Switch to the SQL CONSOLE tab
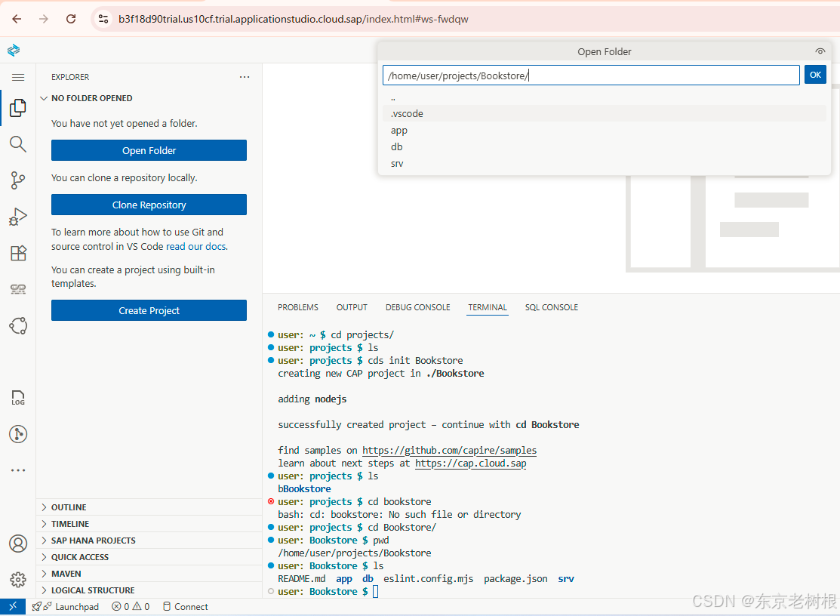Screen dimensions: 840x616 tap(551, 307)
